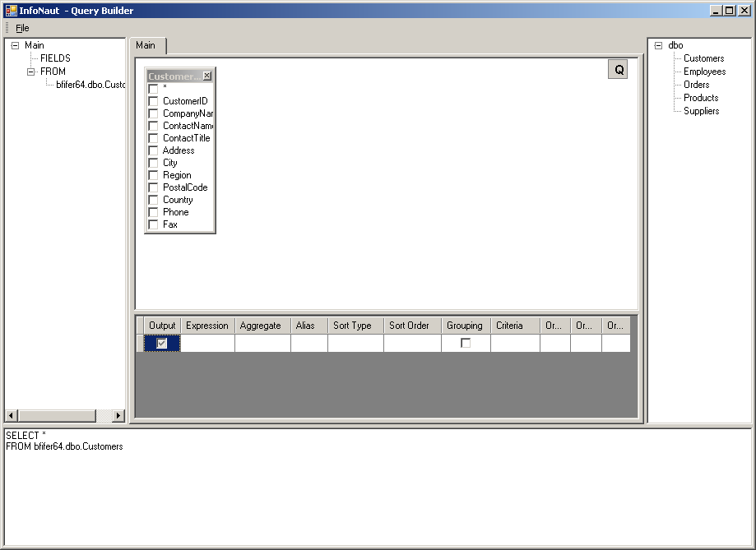Select Products table in dbo tree
Image resolution: width=756 pixels, height=550 pixels.
pyautogui.click(x=701, y=98)
